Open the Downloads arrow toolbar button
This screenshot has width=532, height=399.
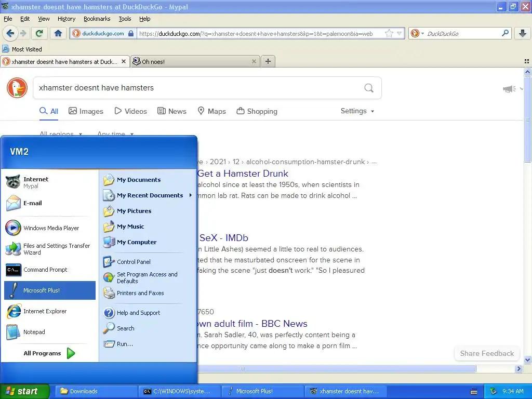[523, 33]
